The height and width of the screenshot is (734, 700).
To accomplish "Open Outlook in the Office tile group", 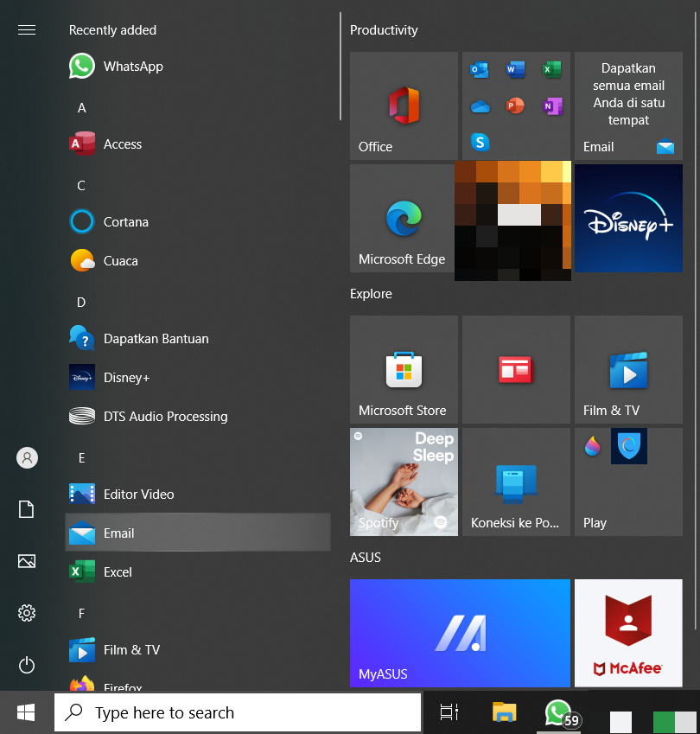I will (x=479, y=70).
